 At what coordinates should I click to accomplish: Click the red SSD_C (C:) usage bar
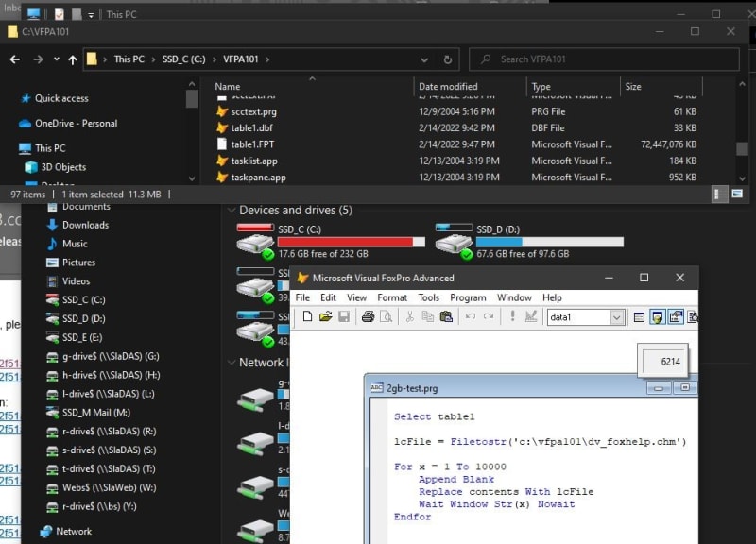pyautogui.click(x=351, y=242)
